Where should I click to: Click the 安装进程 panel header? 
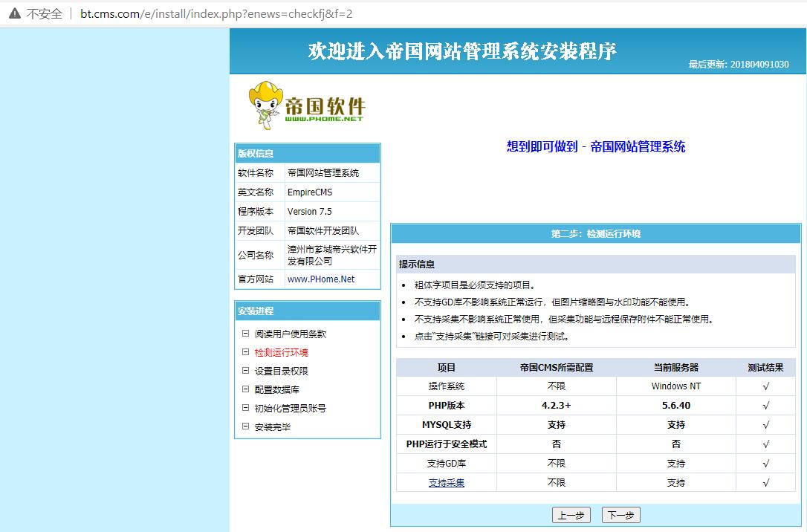click(308, 311)
